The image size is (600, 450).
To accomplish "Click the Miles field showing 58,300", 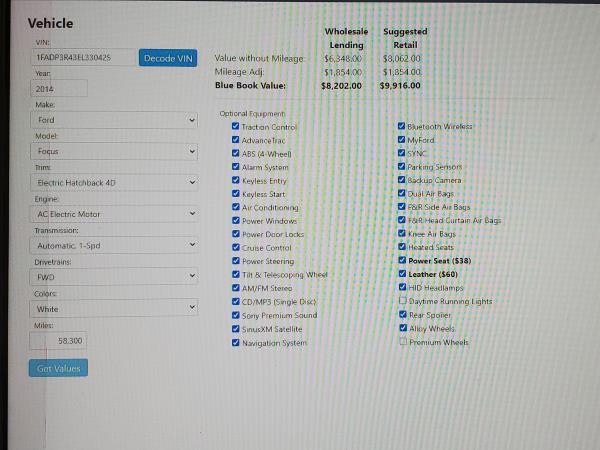I will tap(60, 341).
